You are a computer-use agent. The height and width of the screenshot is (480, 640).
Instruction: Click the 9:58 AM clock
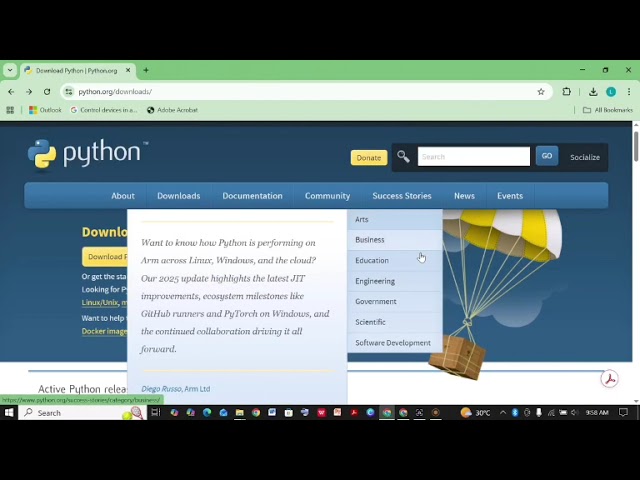pos(597,413)
